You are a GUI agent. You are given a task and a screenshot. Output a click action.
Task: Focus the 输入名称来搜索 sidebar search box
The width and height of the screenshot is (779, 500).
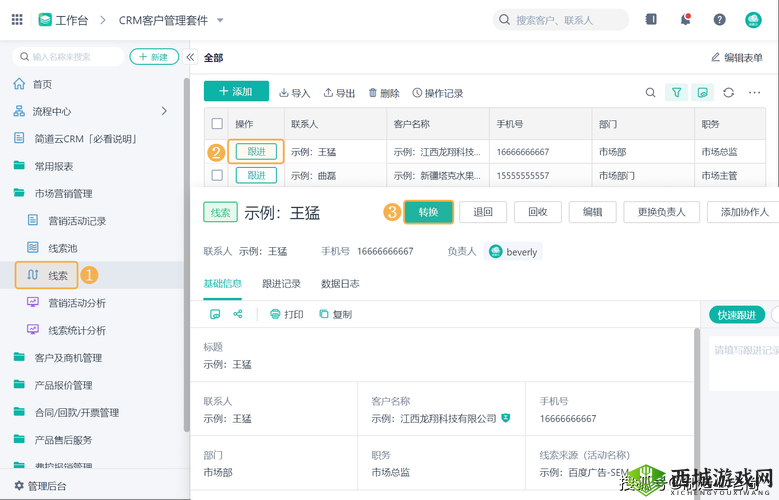point(68,57)
